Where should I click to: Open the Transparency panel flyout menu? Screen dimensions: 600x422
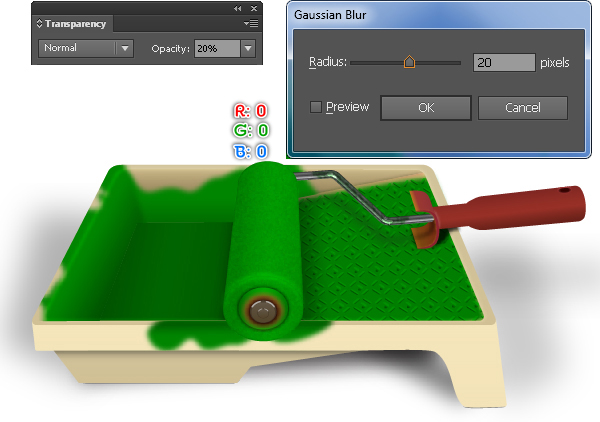251,24
